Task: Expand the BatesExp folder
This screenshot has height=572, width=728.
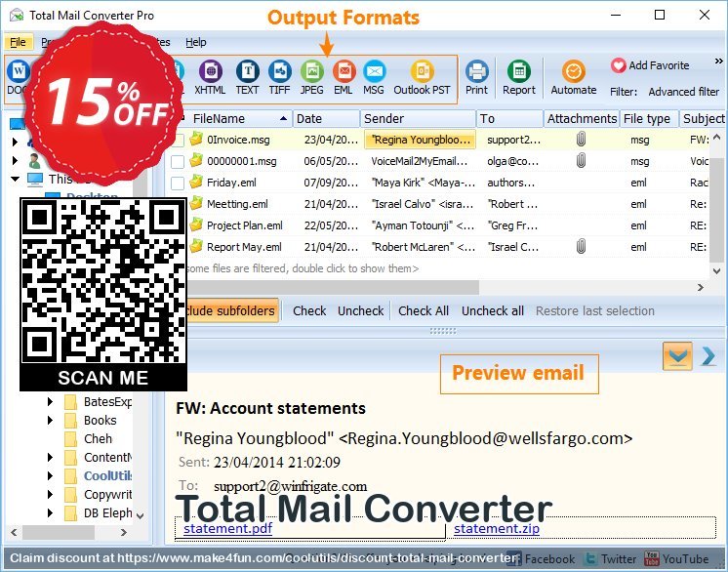Action: pos(50,401)
